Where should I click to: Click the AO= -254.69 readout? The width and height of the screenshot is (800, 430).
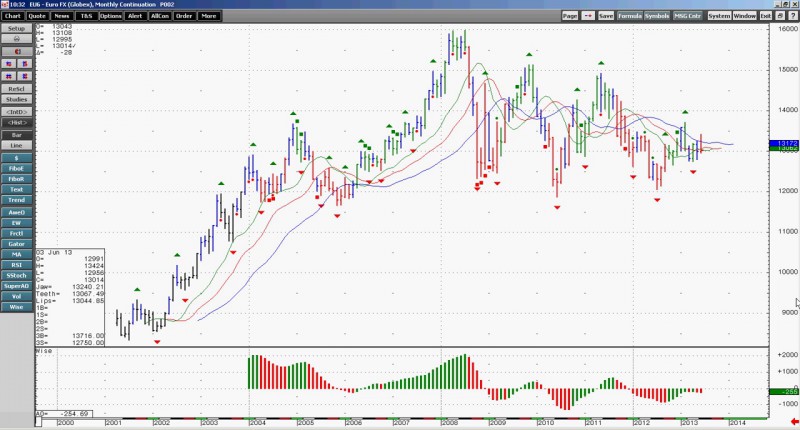point(64,414)
